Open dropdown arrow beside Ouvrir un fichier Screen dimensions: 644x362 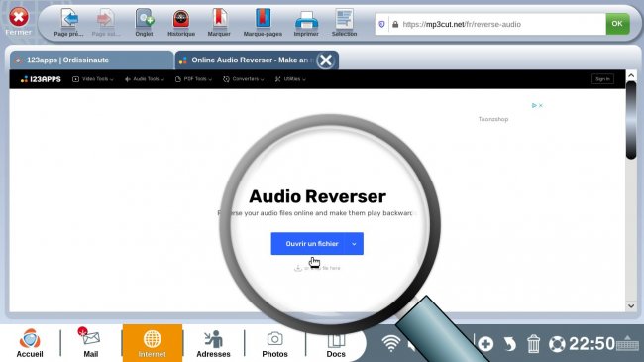tap(354, 244)
